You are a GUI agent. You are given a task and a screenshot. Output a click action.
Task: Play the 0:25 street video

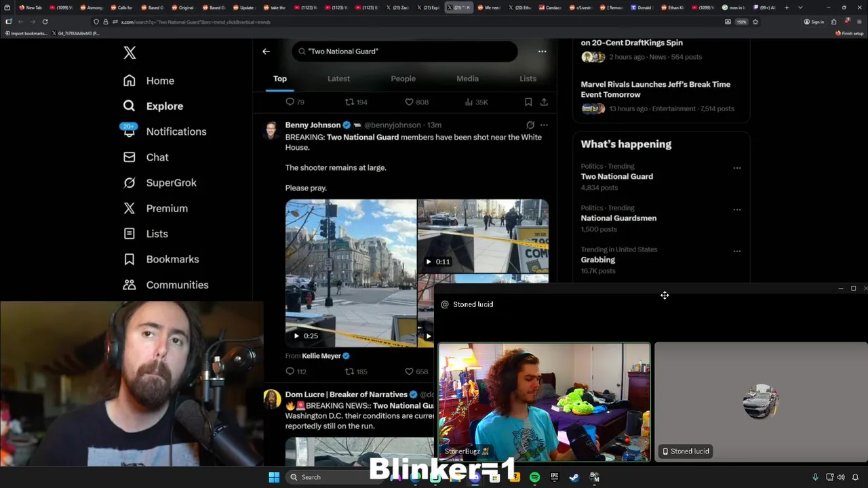coord(351,273)
